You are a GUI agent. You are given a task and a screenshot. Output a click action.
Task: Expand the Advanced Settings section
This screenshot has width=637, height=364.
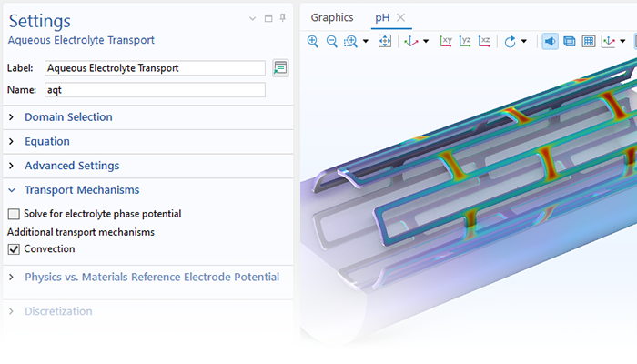tap(11, 166)
